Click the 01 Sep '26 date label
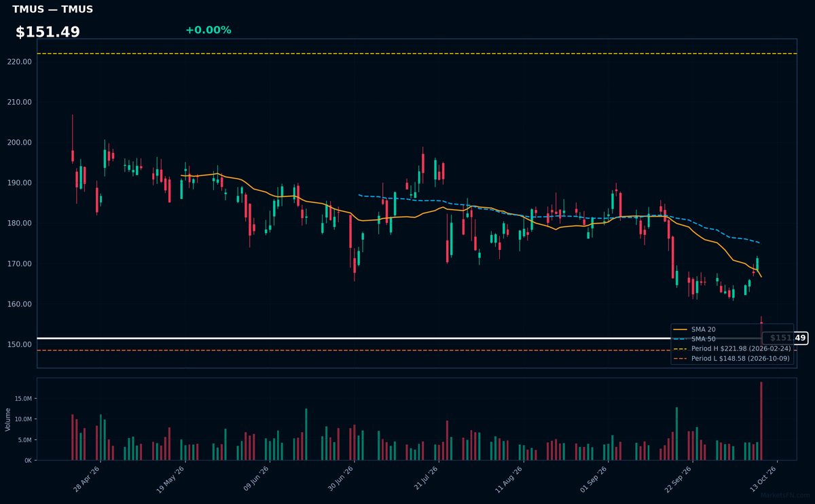Screen dimensions: 815x504 [594, 478]
